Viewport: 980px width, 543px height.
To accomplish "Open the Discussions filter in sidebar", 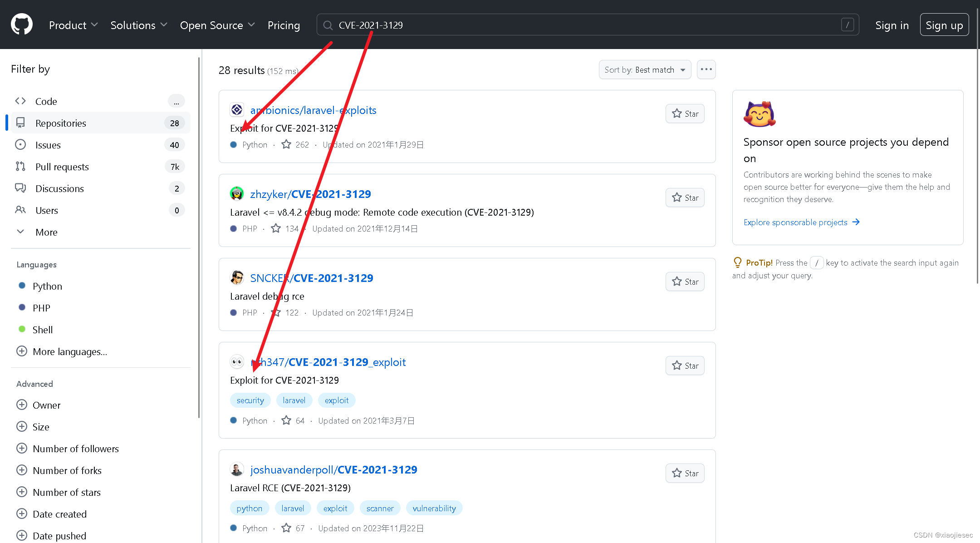I will tap(59, 188).
